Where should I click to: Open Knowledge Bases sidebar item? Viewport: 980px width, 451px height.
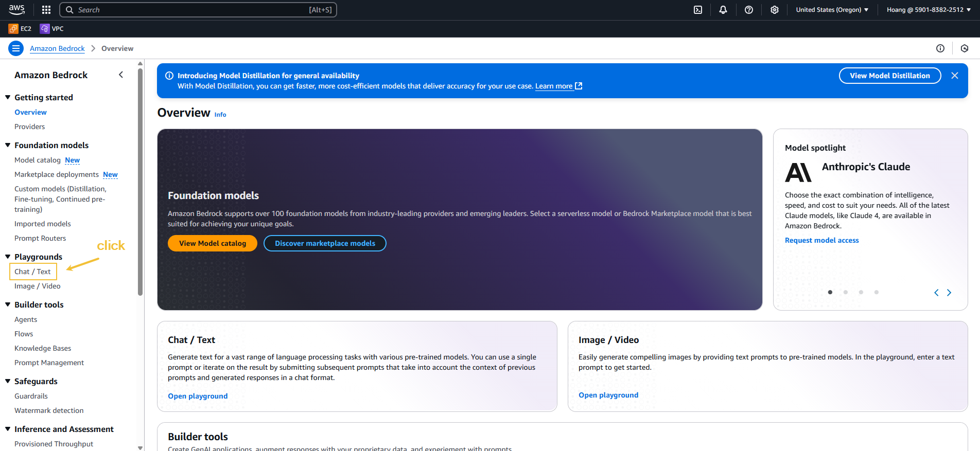pyautogui.click(x=43, y=348)
